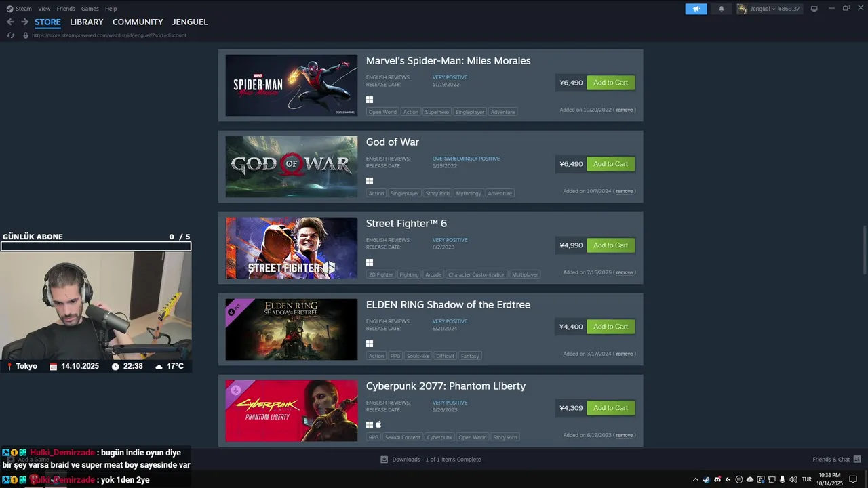Open the Elden Ring Shadow of the Erdtree thumbnail

coord(292,329)
